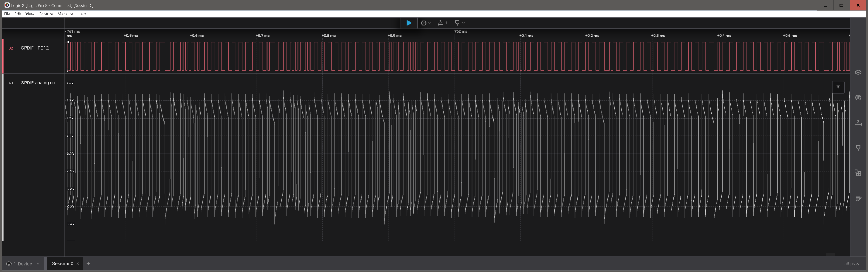The height and width of the screenshot is (272, 868).
Task: Open the Notes panel at sidebar bottom
Action: 858,198
